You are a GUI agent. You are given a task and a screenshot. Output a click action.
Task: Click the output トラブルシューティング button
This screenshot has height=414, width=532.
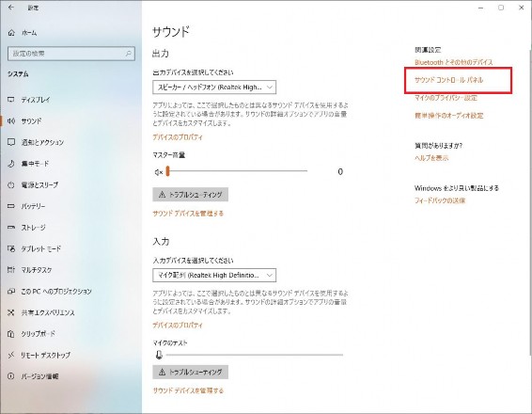(190, 195)
